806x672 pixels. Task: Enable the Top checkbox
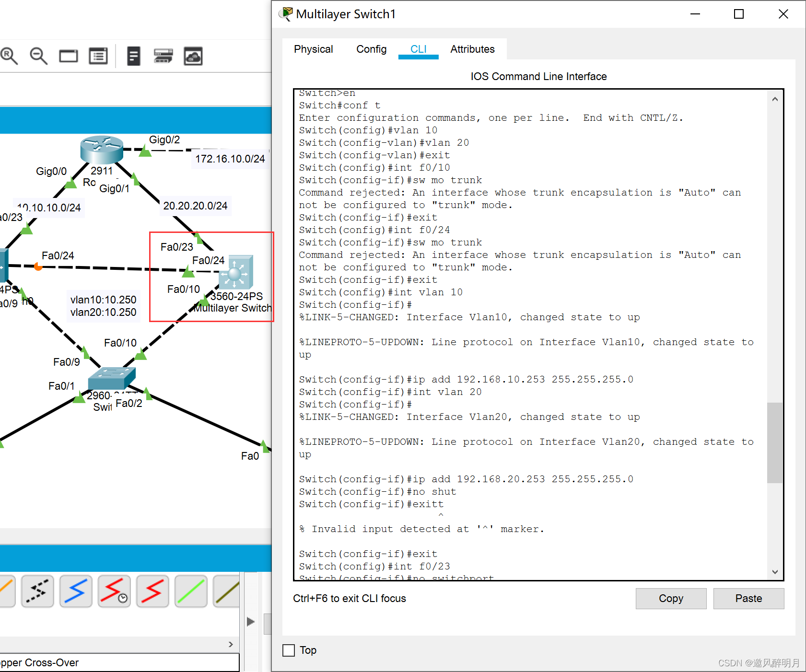(289, 650)
